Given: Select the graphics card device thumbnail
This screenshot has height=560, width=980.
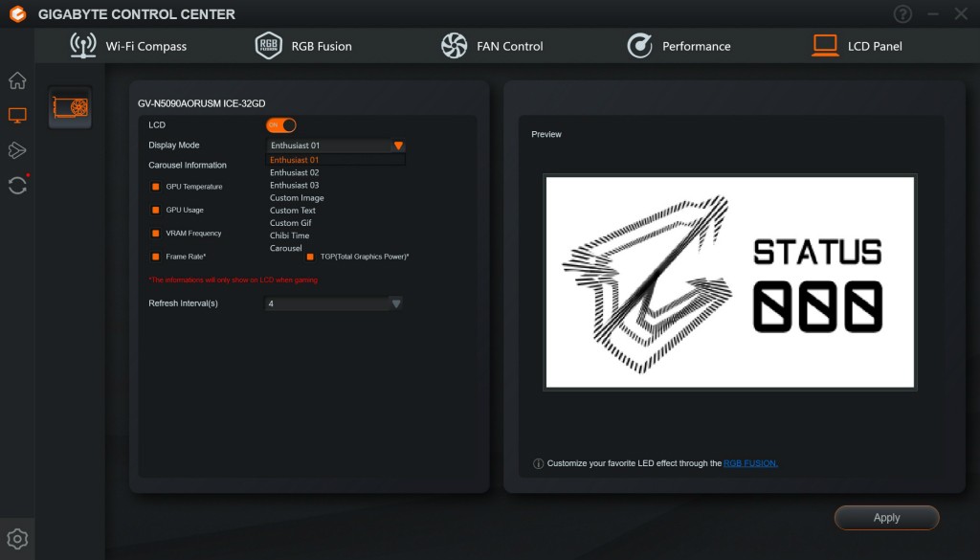Looking at the screenshot, I should (x=70, y=107).
